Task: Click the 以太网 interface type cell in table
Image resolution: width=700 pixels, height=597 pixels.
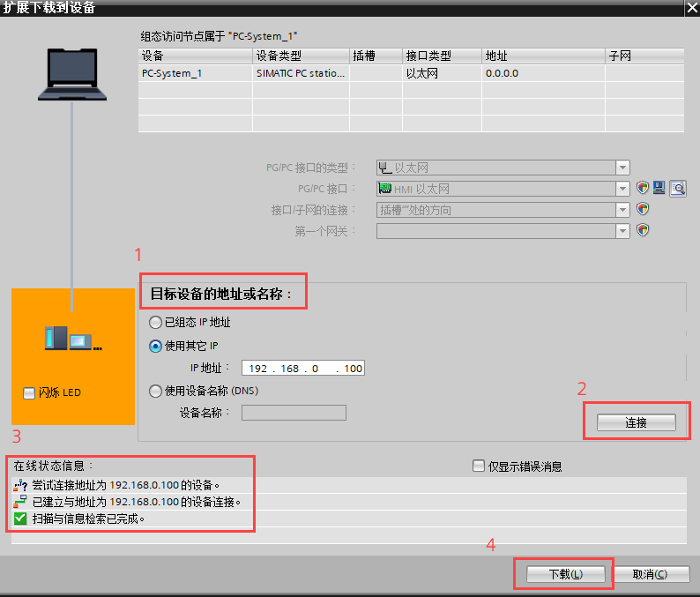Action: pyautogui.click(x=442, y=73)
